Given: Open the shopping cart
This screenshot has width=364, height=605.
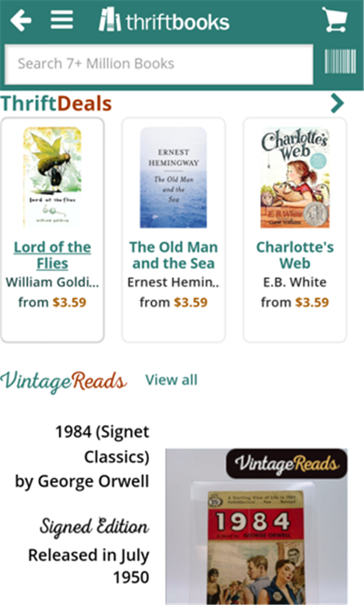Looking at the screenshot, I should coord(335,20).
